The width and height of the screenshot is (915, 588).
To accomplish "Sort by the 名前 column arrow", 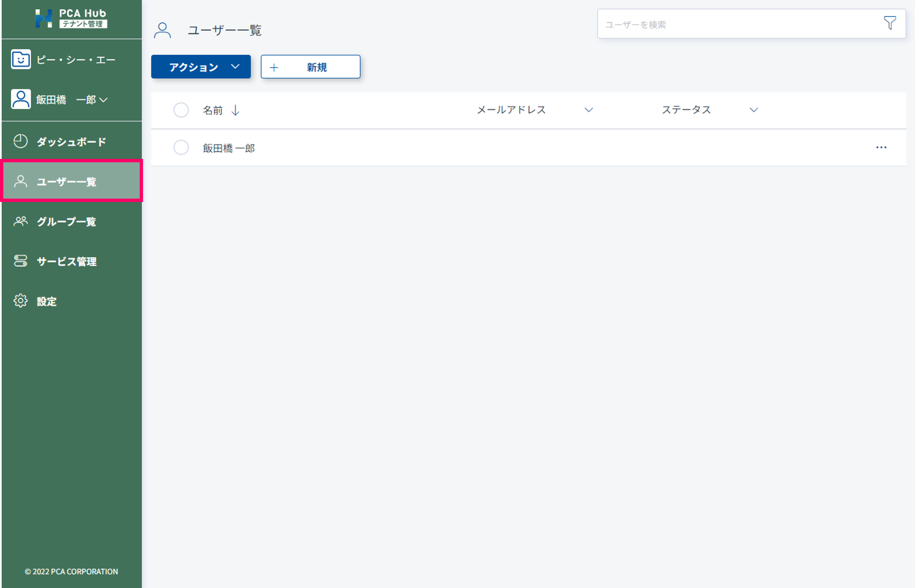I will pyautogui.click(x=235, y=110).
